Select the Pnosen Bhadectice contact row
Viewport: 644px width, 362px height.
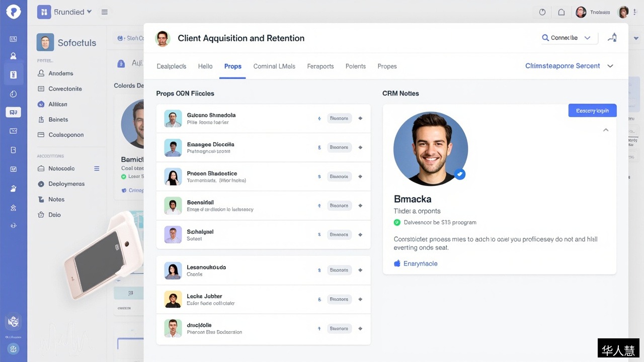pos(263,176)
